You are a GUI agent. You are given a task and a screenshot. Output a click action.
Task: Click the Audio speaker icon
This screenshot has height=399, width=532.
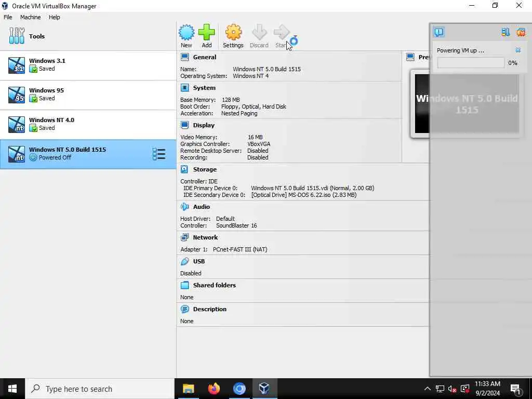[184, 207]
